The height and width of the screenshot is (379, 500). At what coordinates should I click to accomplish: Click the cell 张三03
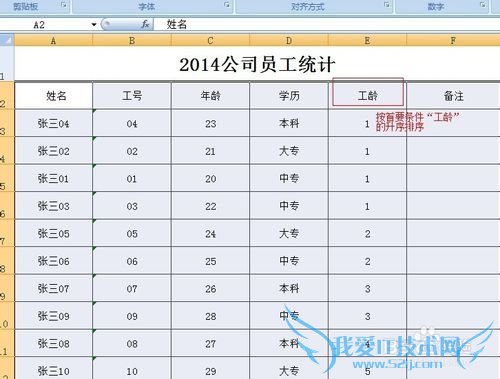tap(53, 206)
